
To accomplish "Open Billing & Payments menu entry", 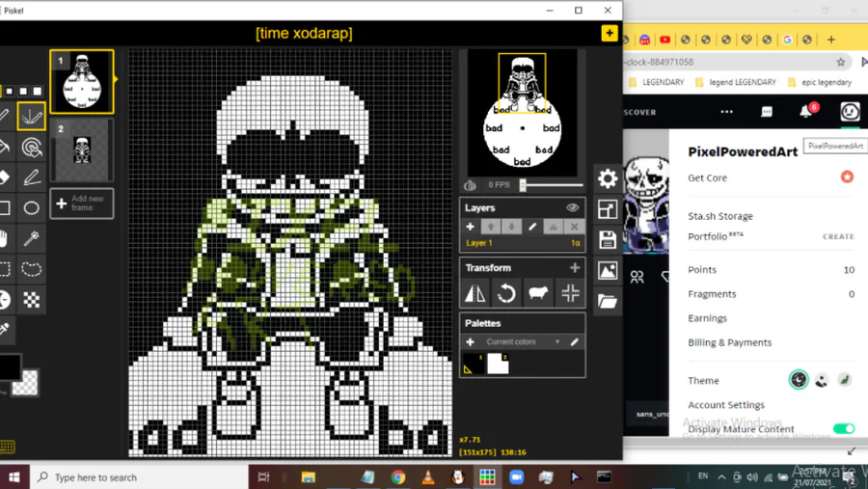I will (730, 342).
